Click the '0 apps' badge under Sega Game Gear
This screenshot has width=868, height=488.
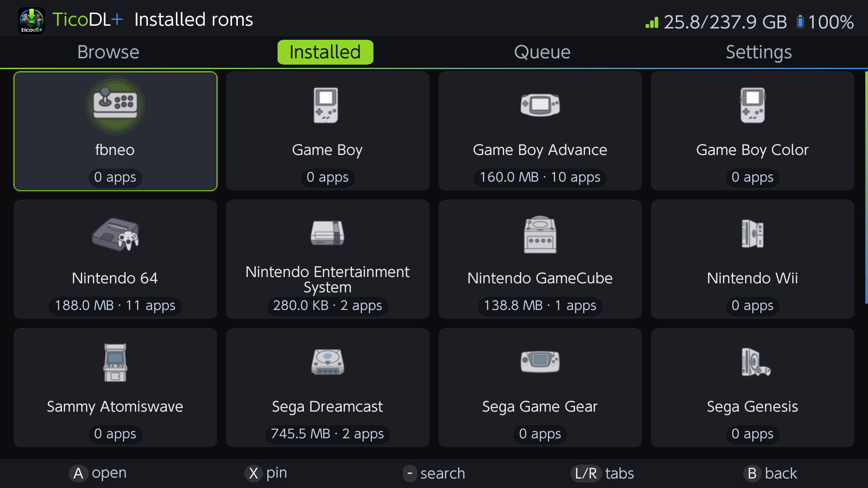pyautogui.click(x=540, y=434)
